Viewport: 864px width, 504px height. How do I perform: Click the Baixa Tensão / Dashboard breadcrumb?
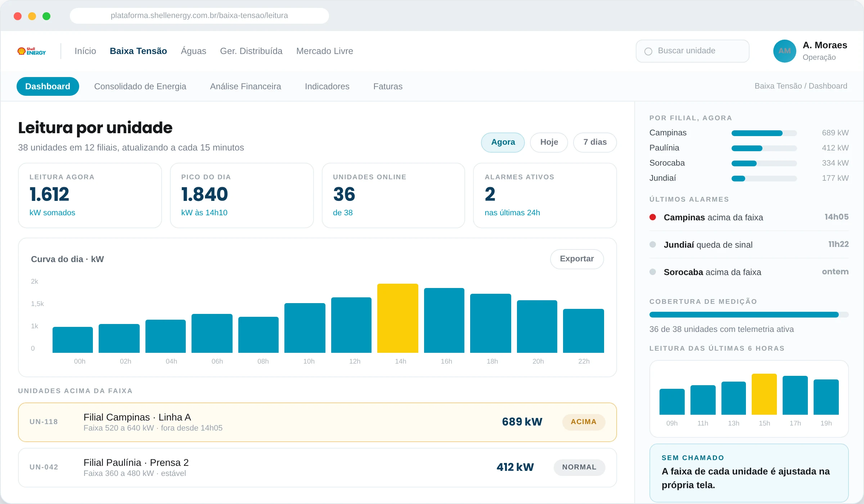801,86
